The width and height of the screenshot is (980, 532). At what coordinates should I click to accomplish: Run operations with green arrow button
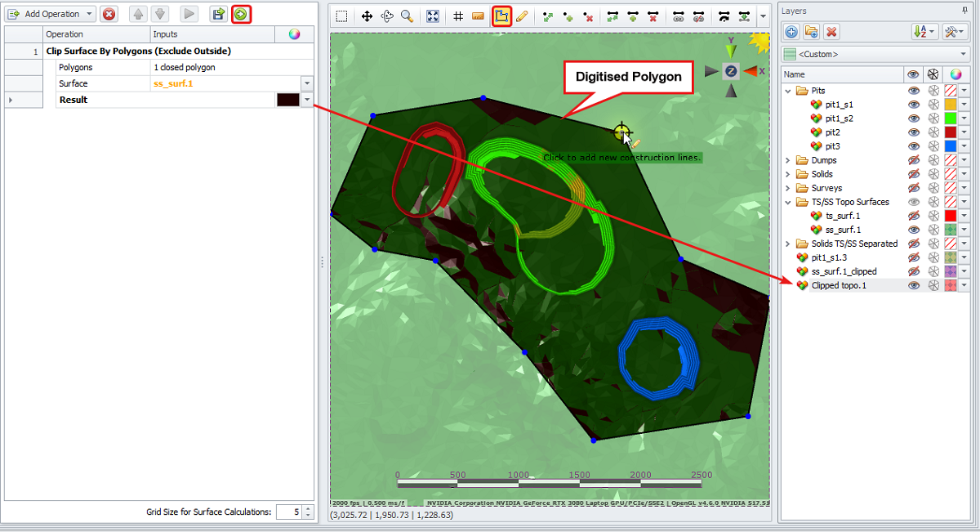240,14
